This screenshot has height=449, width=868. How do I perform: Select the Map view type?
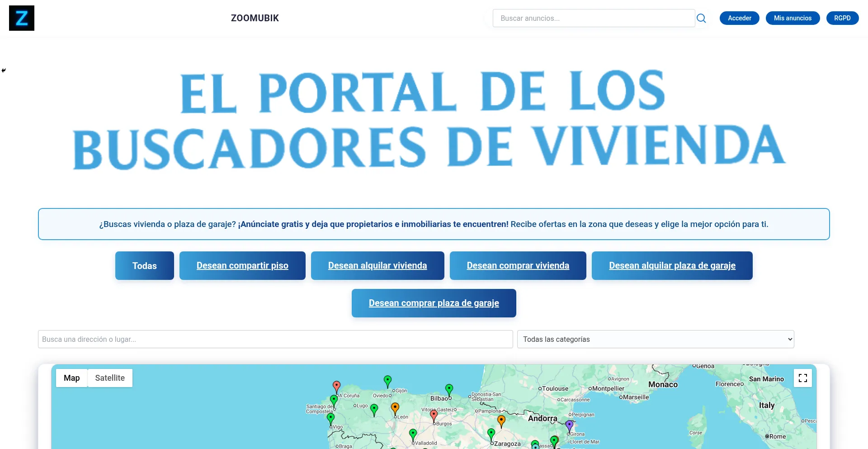71,378
